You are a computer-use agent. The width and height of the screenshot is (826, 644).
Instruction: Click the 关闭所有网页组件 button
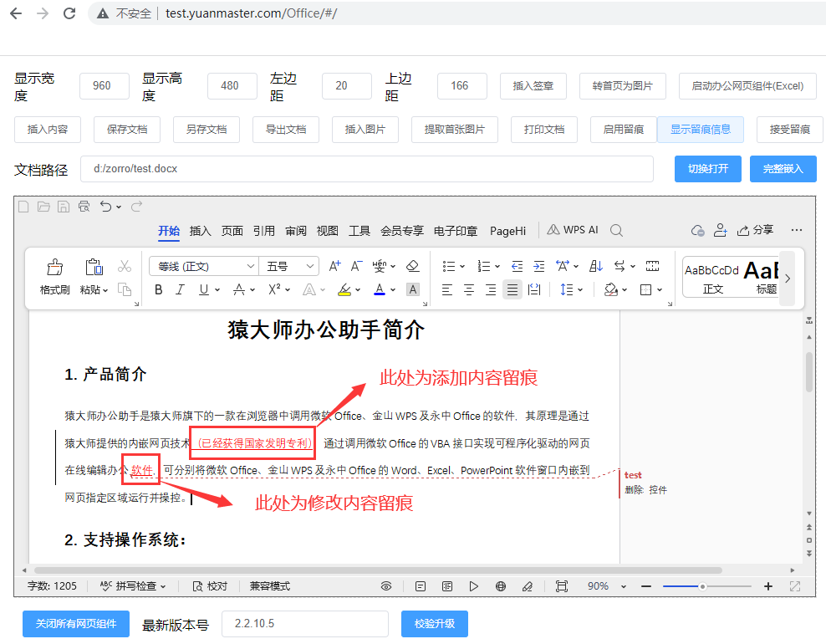point(76,624)
